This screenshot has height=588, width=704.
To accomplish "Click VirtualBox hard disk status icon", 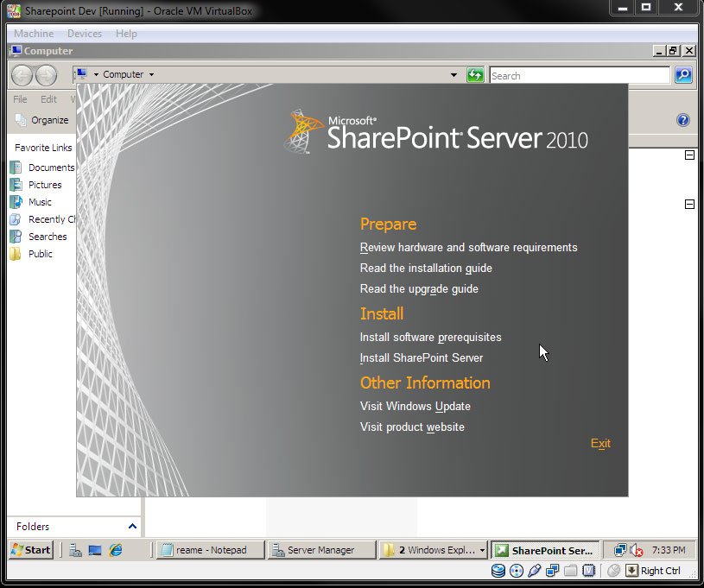I will coord(498,571).
